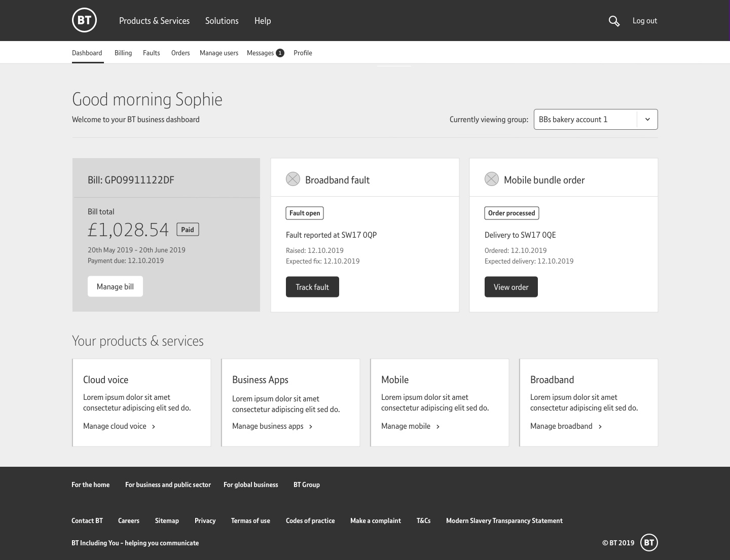Select the Dashboard tab
This screenshot has width=730, height=560.
(87, 53)
